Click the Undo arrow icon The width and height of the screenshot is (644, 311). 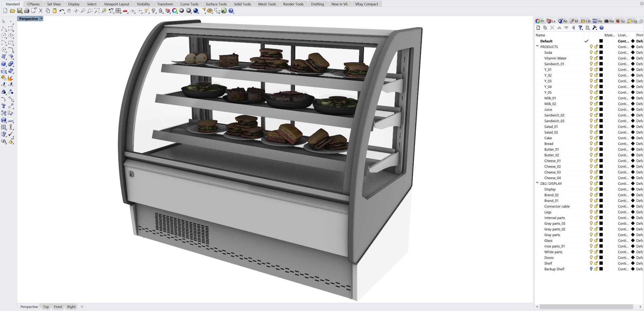62,11
